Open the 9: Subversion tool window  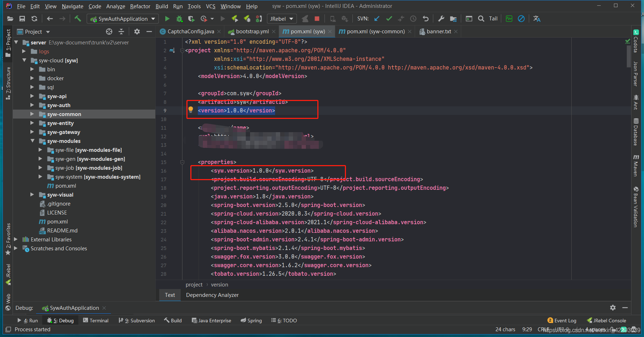(137, 321)
